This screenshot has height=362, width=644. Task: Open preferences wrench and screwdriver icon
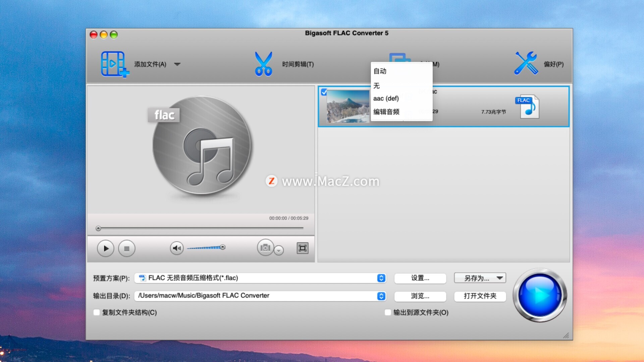pos(526,63)
